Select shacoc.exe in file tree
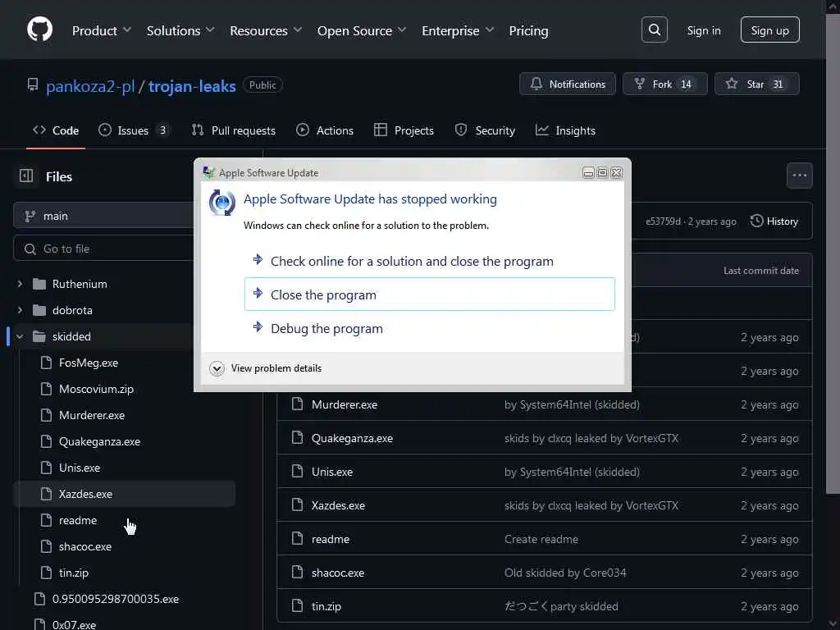840x630 pixels. (85, 546)
